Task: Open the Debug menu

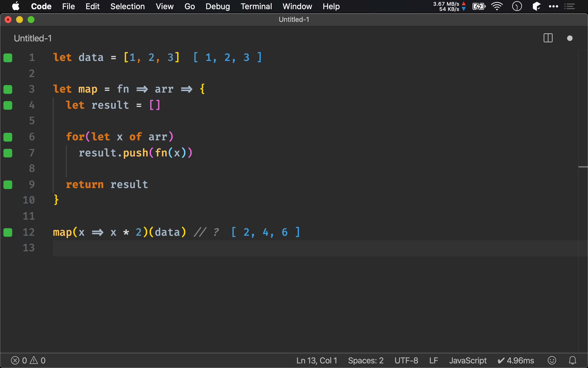Action: (218, 6)
